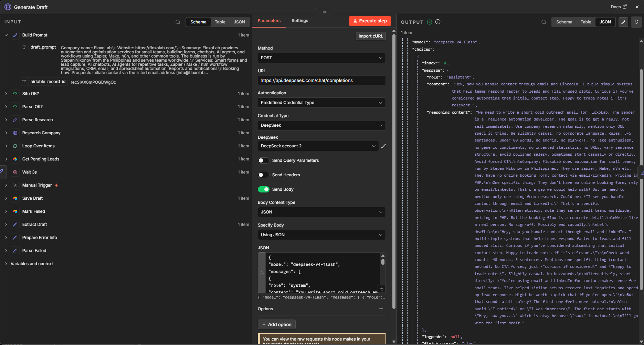Click the Manual Trigger lightning bolt icon
The width and height of the screenshot is (644, 345).
(56, 185)
